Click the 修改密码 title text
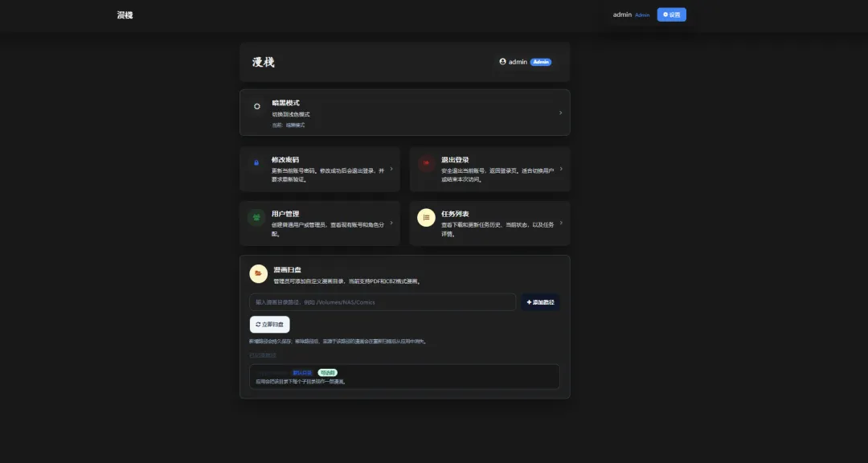The height and width of the screenshot is (463, 868). click(x=285, y=159)
